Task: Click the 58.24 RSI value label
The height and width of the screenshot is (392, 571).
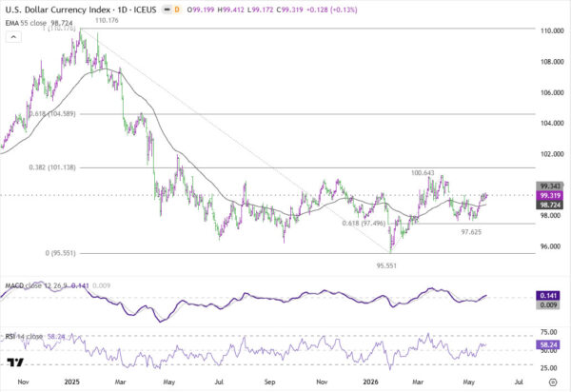Action: [x=548, y=344]
